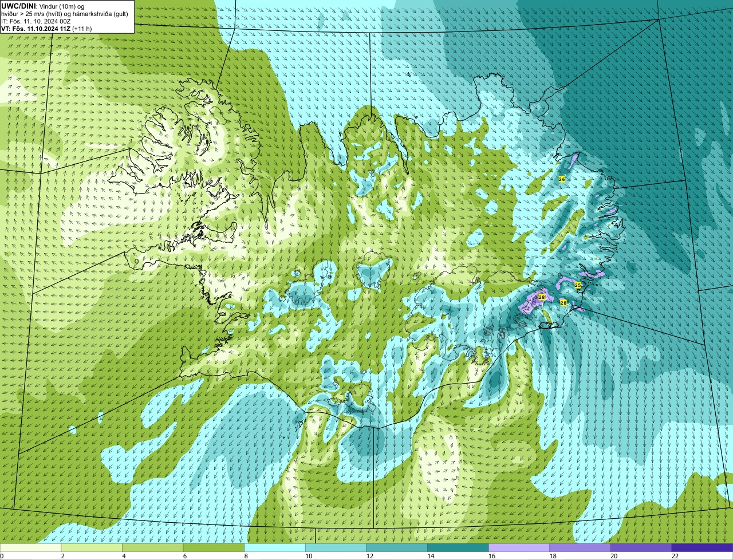This screenshot has height=560, width=733.
Task: Choose the 12–14 m/s legend color swatch
Action: pyautogui.click(x=397, y=547)
